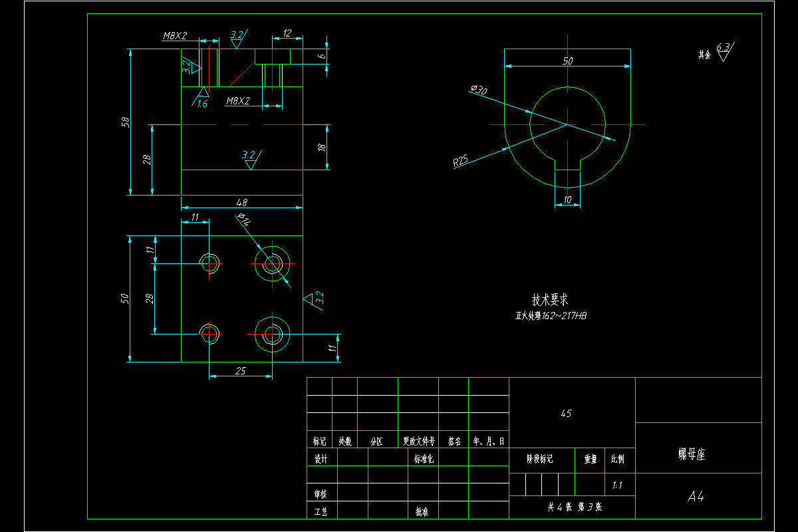
Task: Click the '技术要求' heading text
Action: [x=550, y=300]
